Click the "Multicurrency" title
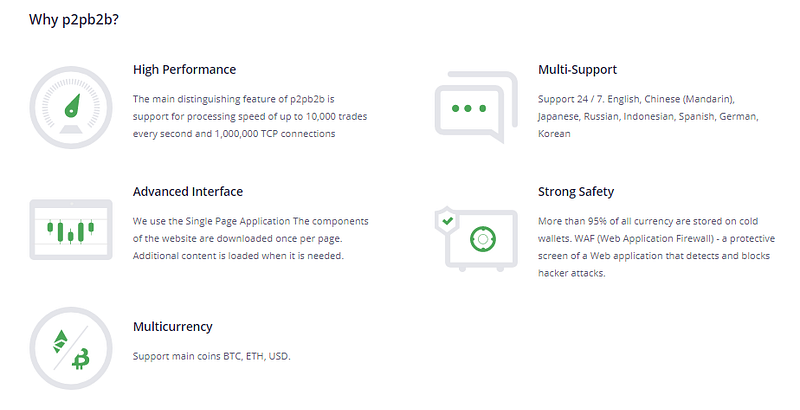The width and height of the screenshot is (800, 410). point(172,327)
